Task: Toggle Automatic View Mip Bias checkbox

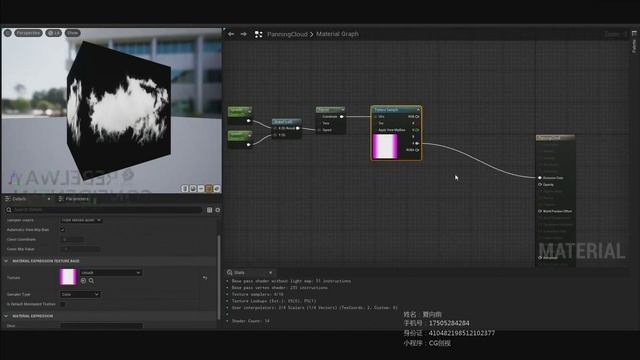Action: point(62,230)
